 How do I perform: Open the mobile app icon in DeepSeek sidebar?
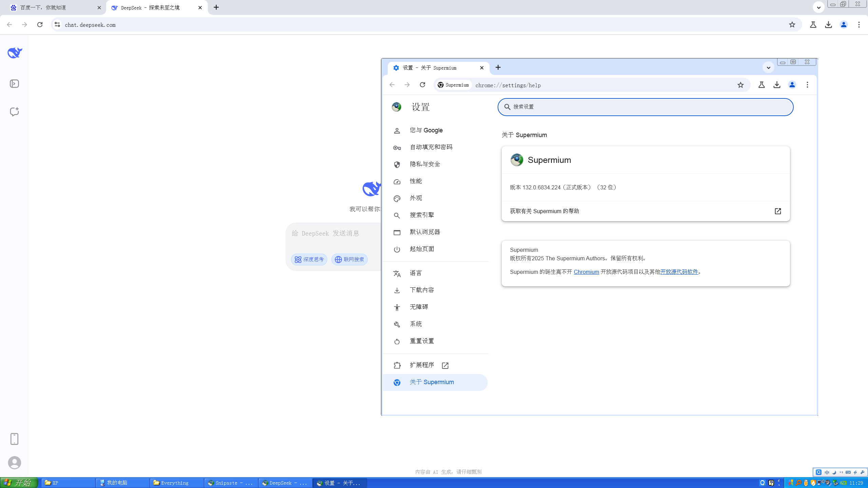tap(14, 439)
